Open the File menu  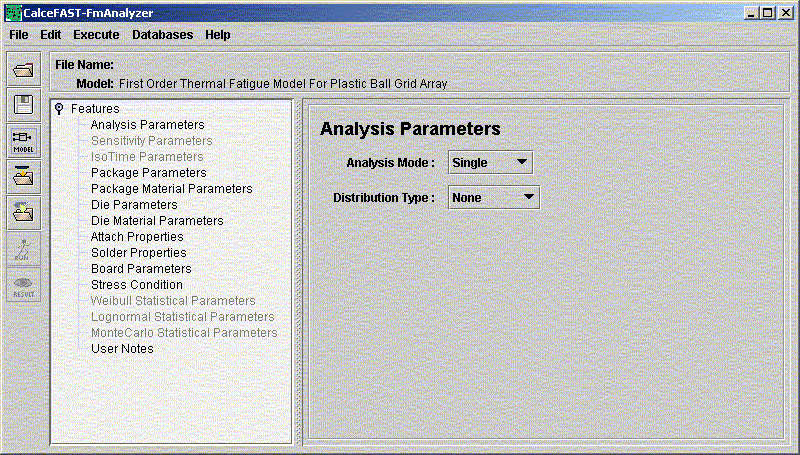pos(20,34)
